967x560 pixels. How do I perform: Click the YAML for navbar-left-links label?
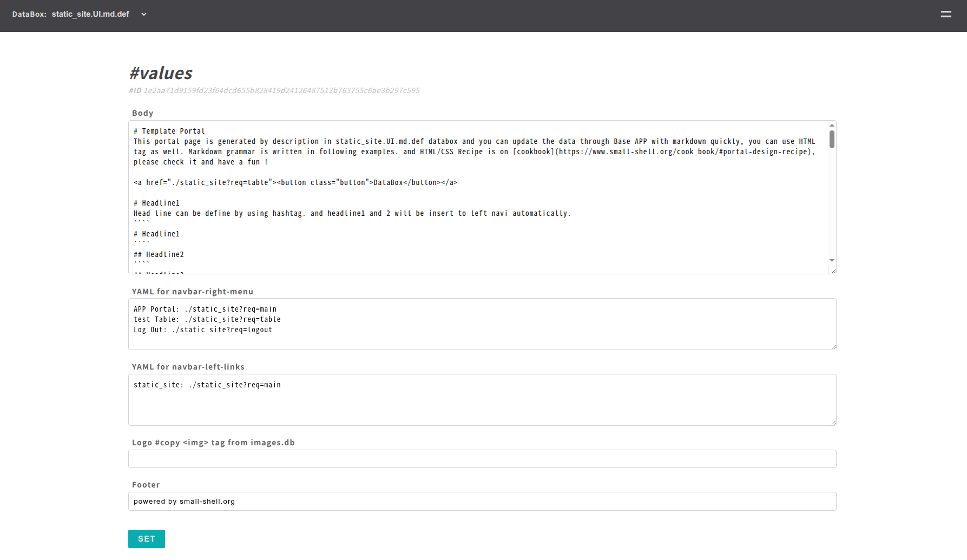[x=188, y=367]
